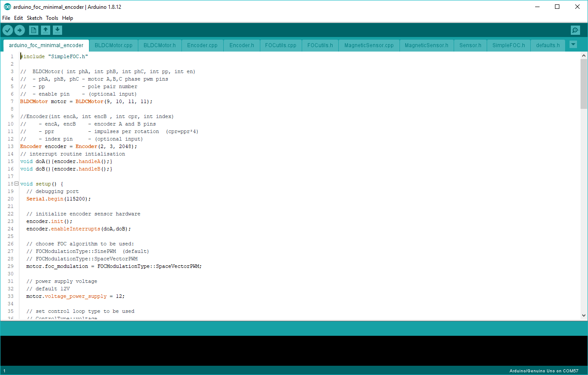Screen dimensions: 588x375
Task: Switch to the defaults.h tab
Action: pos(548,45)
